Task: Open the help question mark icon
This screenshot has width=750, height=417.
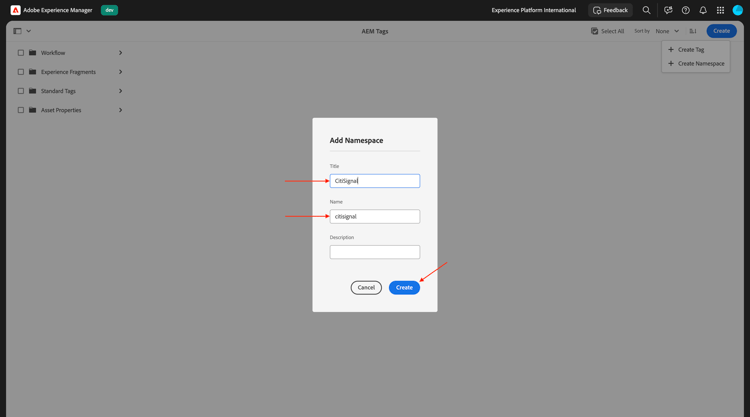Action: pos(685,10)
